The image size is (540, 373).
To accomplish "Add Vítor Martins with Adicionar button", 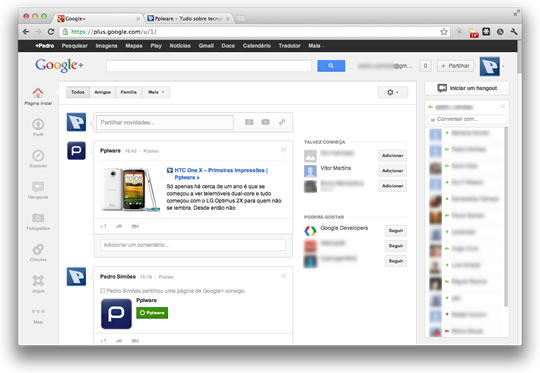I will click(x=392, y=171).
